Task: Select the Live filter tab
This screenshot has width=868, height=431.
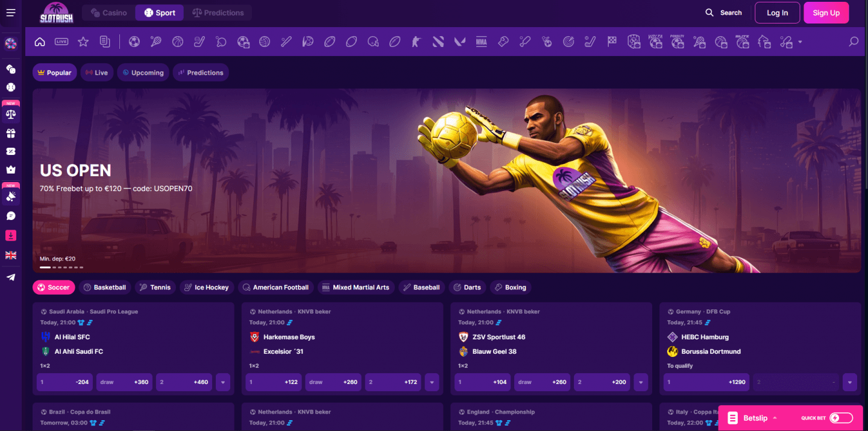Action: click(x=96, y=72)
